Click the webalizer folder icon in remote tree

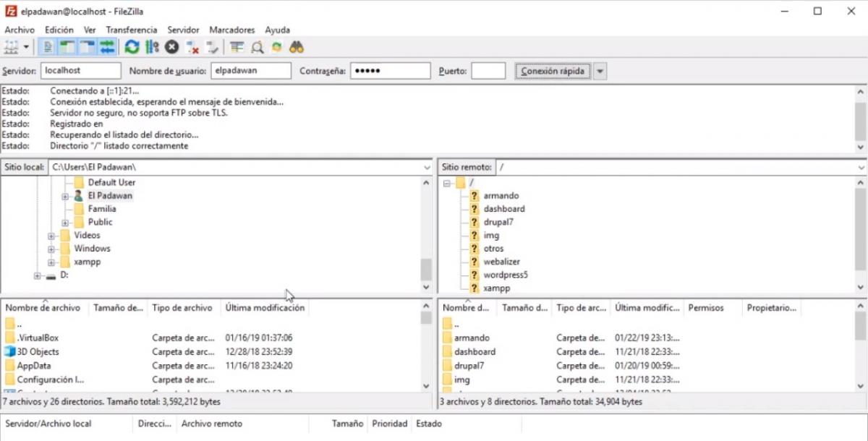[475, 262]
